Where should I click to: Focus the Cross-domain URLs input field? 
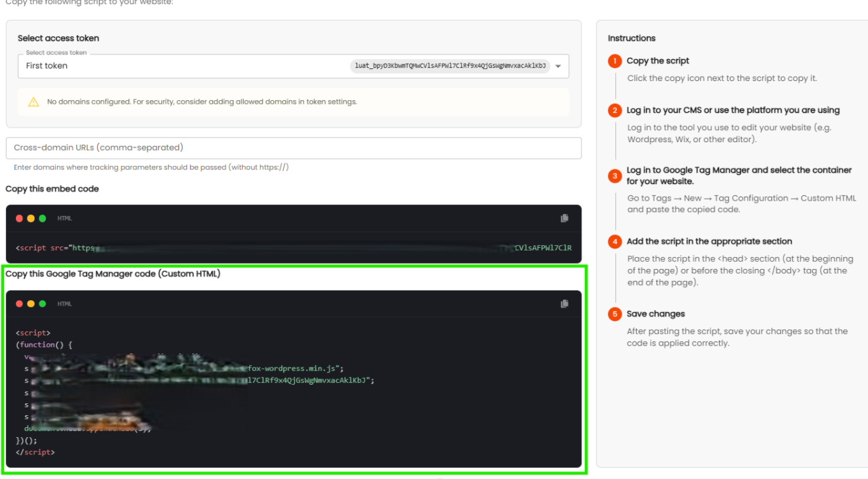tap(293, 147)
